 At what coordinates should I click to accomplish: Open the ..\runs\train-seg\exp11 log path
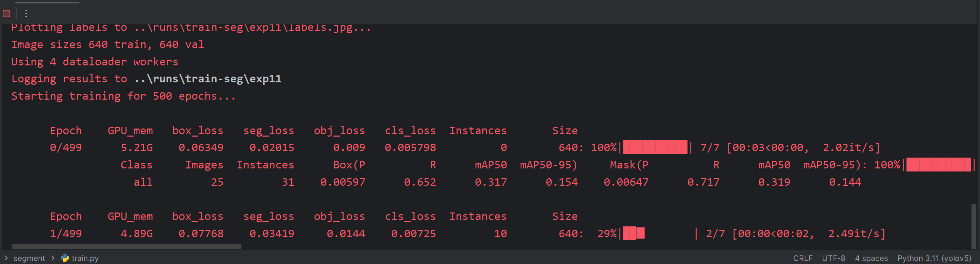click(x=208, y=79)
